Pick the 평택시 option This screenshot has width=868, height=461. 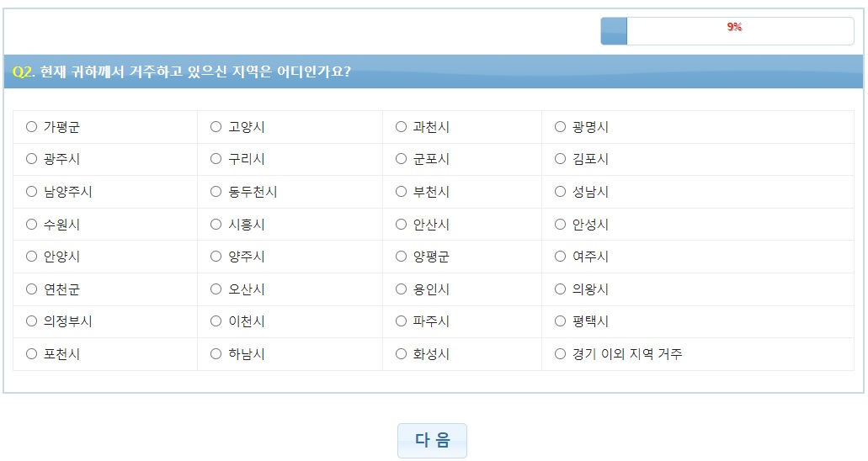click(x=560, y=321)
